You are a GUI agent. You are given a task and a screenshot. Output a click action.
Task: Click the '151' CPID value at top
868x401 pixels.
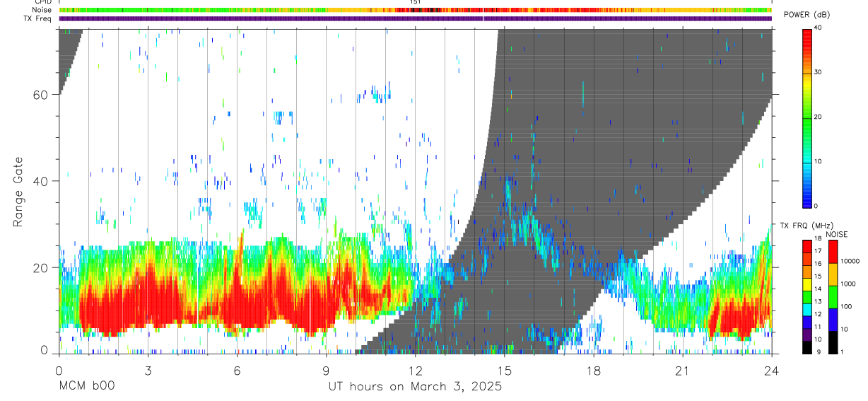416,2
